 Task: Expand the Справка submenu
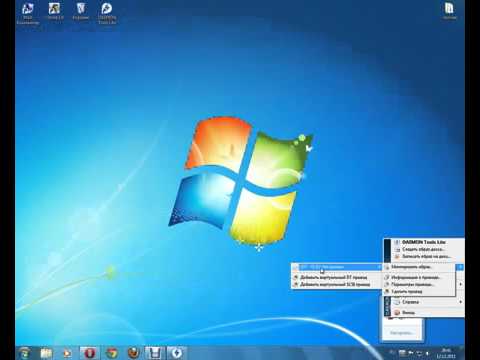pos(428,302)
